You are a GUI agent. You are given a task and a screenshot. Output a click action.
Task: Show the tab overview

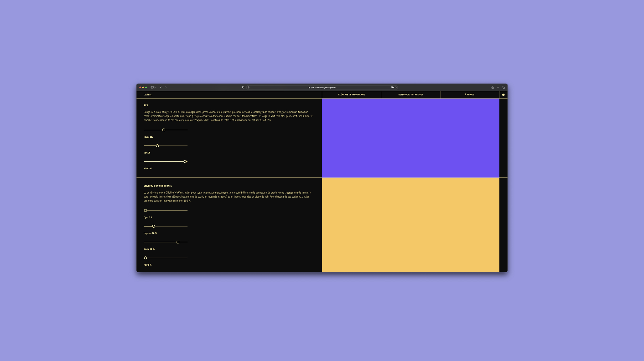503,87
